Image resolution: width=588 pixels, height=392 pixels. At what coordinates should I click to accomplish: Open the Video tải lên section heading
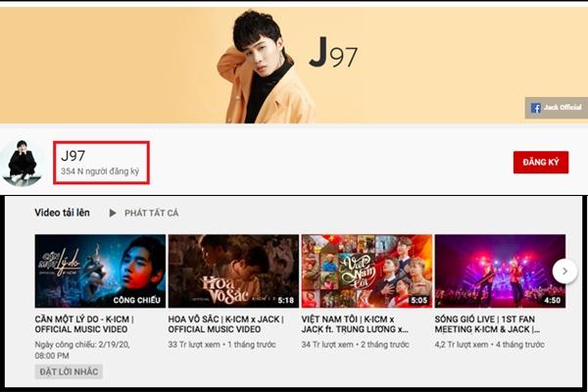click(64, 213)
